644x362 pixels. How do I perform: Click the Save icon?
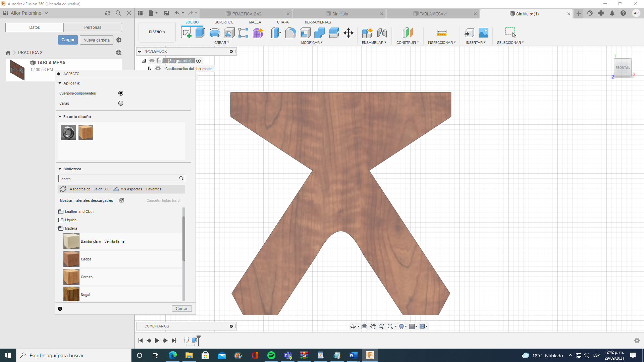point(166,13)
